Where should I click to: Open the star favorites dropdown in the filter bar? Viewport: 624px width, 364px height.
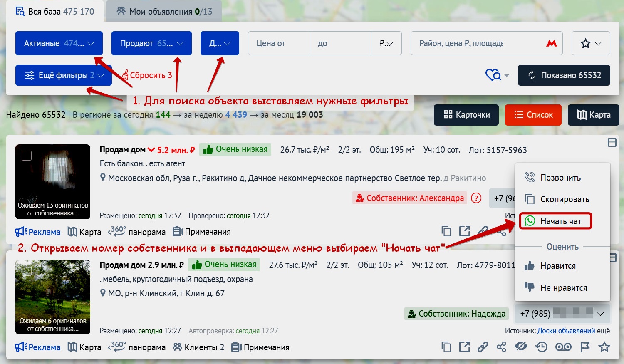coord(591,43)
